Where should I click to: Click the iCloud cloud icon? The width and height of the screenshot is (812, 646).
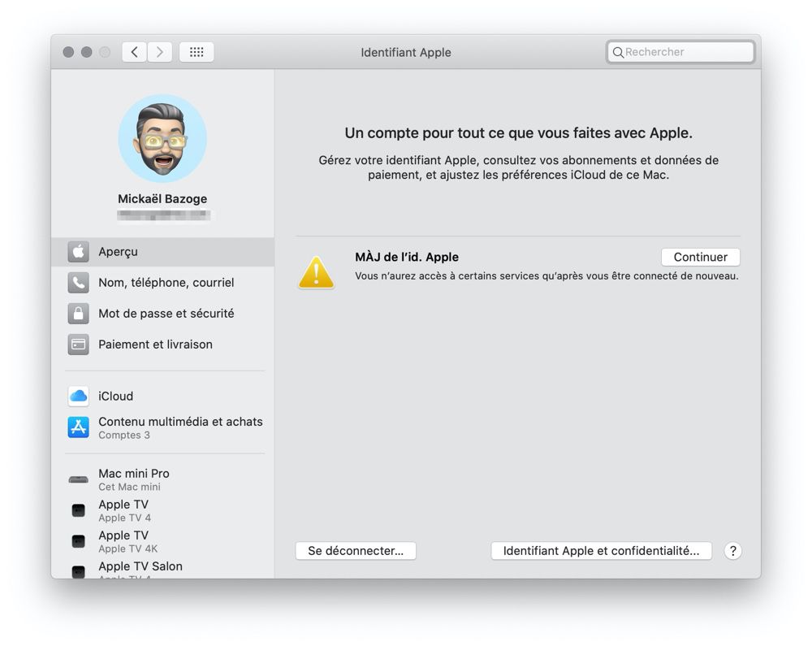coord(78,397)
